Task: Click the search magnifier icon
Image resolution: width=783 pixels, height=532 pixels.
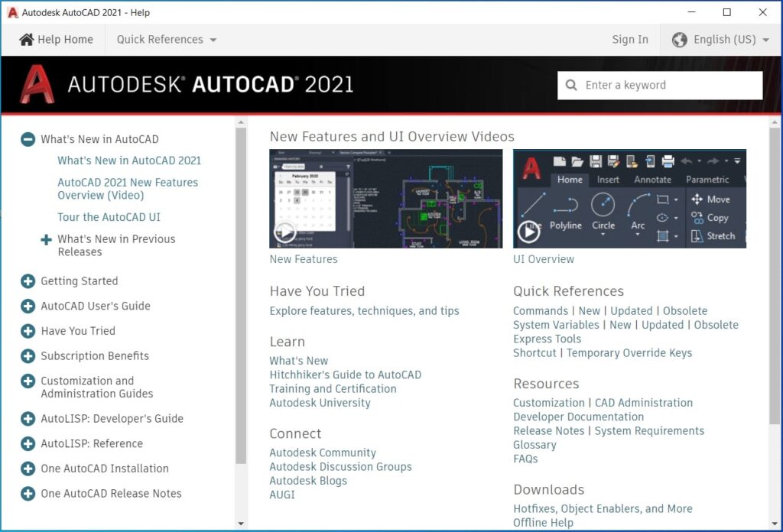Action: point(571,86)
